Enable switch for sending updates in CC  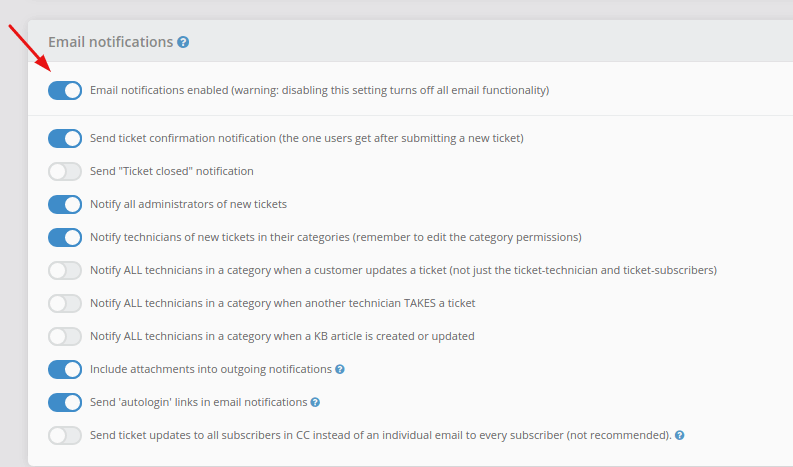click(65, 435)
